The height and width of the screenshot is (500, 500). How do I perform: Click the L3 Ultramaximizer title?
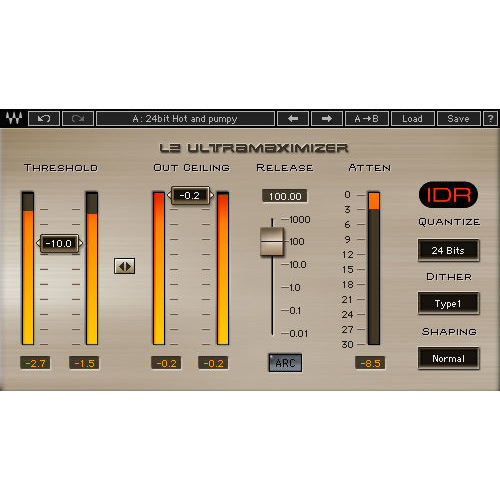point(254,148)
